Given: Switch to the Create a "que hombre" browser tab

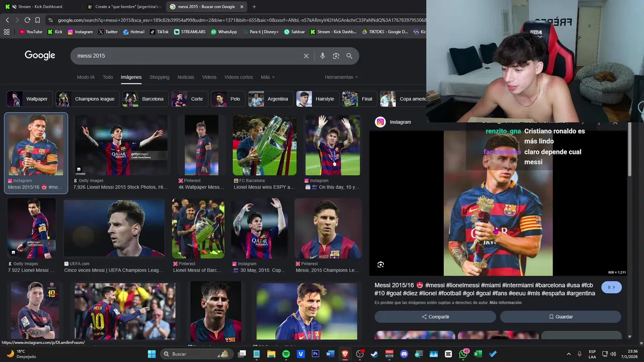Looking at the screenshot, I should (x=124, y=7).
